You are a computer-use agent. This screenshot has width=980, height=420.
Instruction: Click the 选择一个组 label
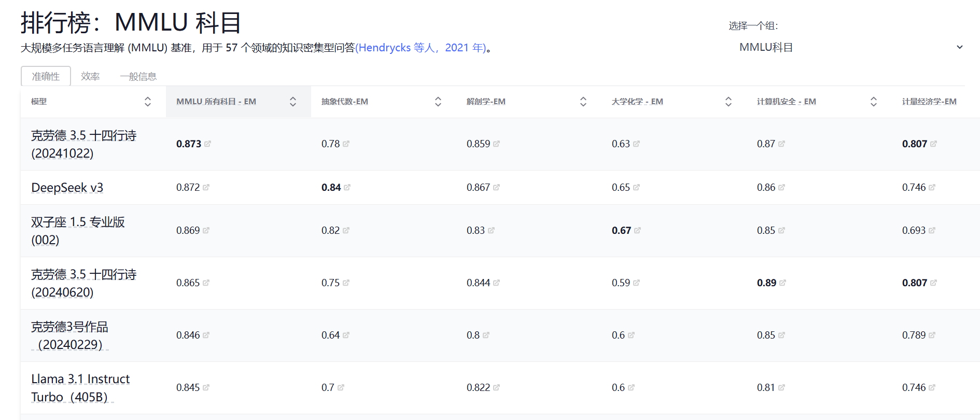point(753,26)
